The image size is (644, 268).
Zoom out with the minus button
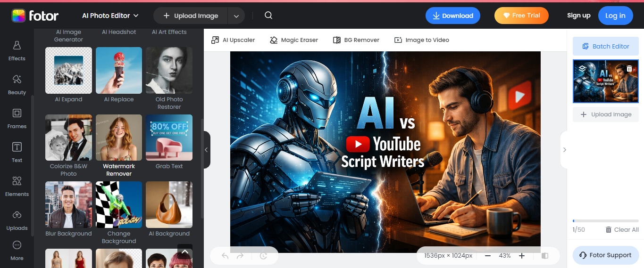click(488, 256)
